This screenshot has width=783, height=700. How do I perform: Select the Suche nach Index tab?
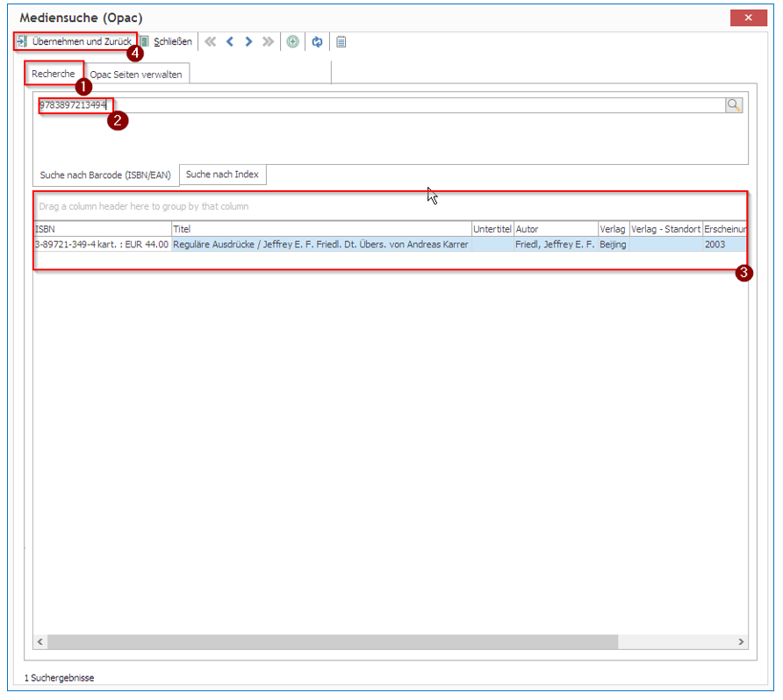[x=223, y=175]
